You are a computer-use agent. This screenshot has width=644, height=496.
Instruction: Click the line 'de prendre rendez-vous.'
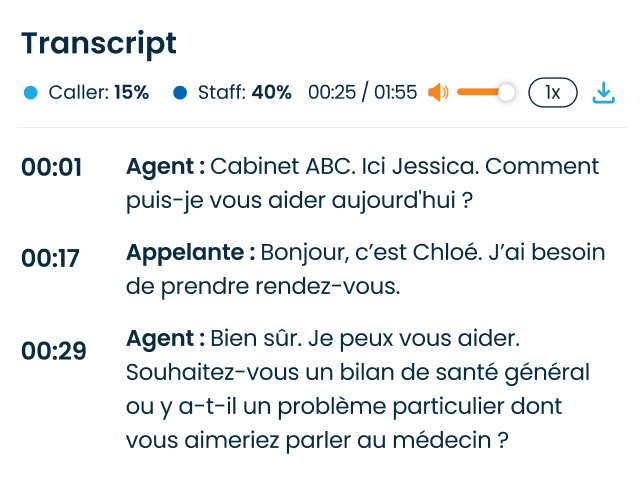pyautogui.click(x=262, y=286)
